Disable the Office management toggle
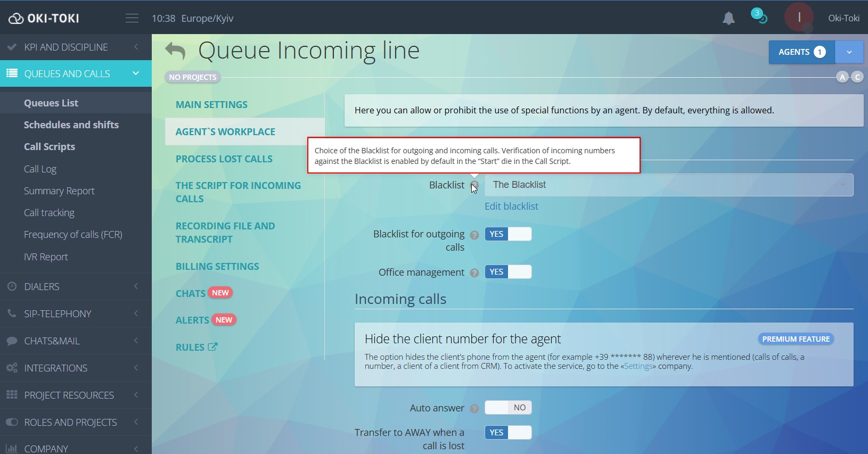Image resolution: width=868 pixels, height=454 pixels. (508, 272)
